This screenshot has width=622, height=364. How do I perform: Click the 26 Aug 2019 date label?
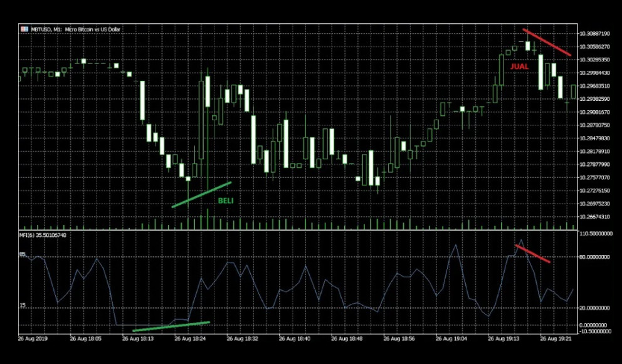32,338
